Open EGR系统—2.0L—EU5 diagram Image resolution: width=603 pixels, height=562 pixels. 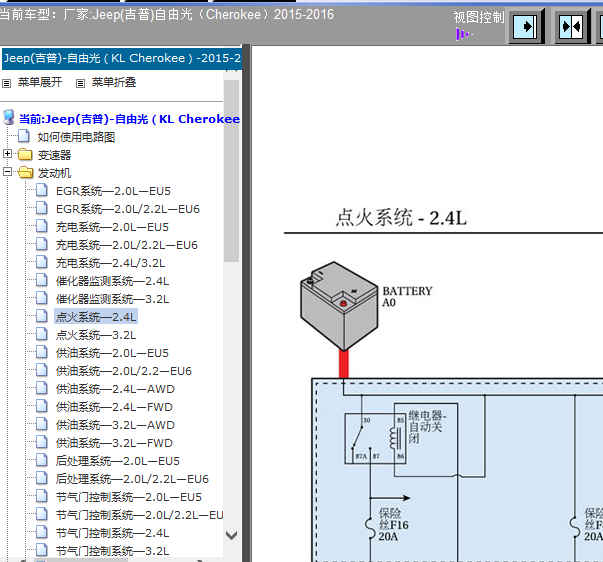[x=113, y=191]
